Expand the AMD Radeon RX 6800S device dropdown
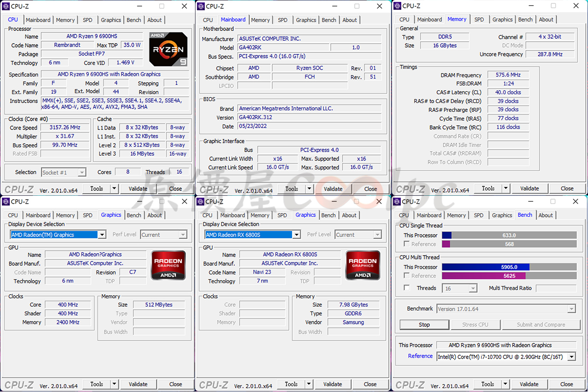 pyautogui.click(x=296, y=235)
